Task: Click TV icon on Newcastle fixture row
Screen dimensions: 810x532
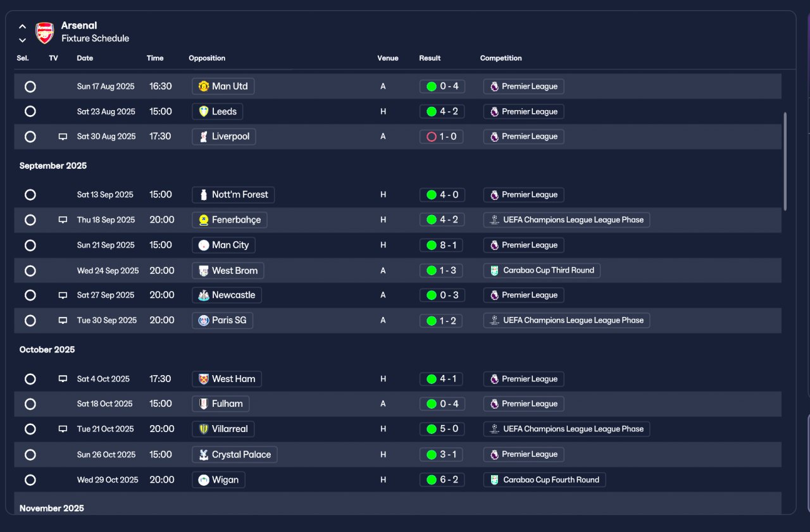Action: pos(63,295)
